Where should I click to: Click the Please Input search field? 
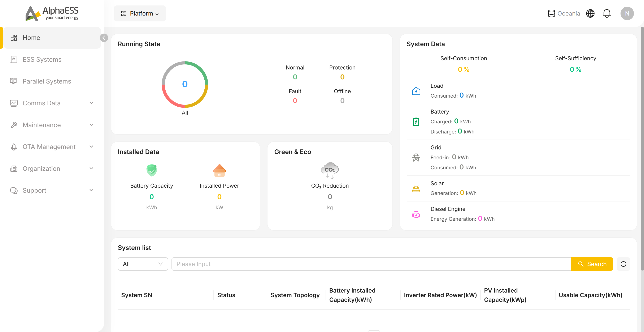coord(371,264)
